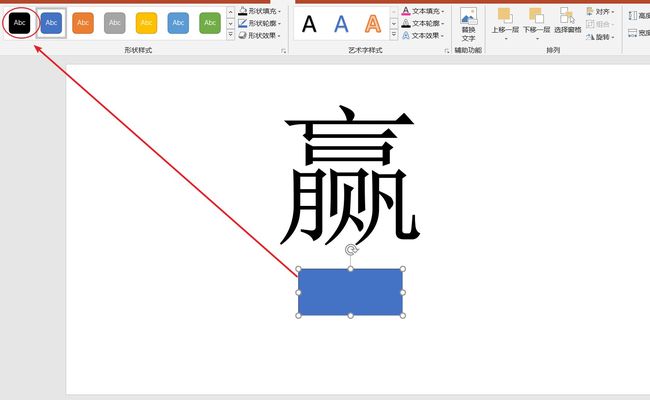This screenshot has height=400, width=650.
Task: Click 上移一层 bring forward button
Action: pyautogui.click(x=505, y=24)
